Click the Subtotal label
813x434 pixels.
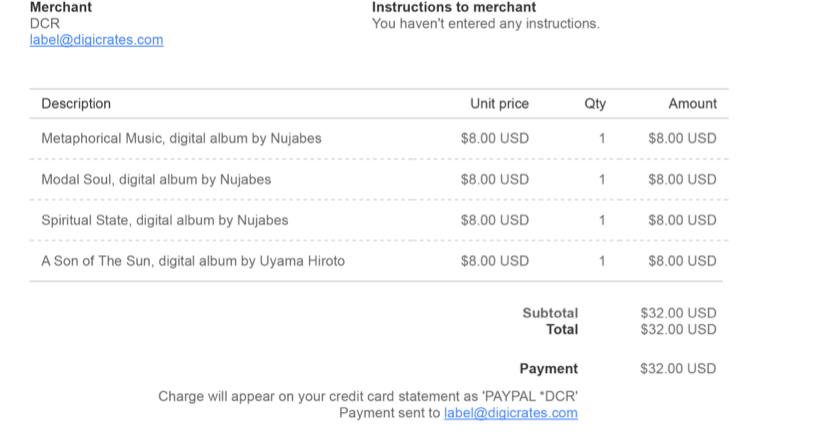coord(550,313)
